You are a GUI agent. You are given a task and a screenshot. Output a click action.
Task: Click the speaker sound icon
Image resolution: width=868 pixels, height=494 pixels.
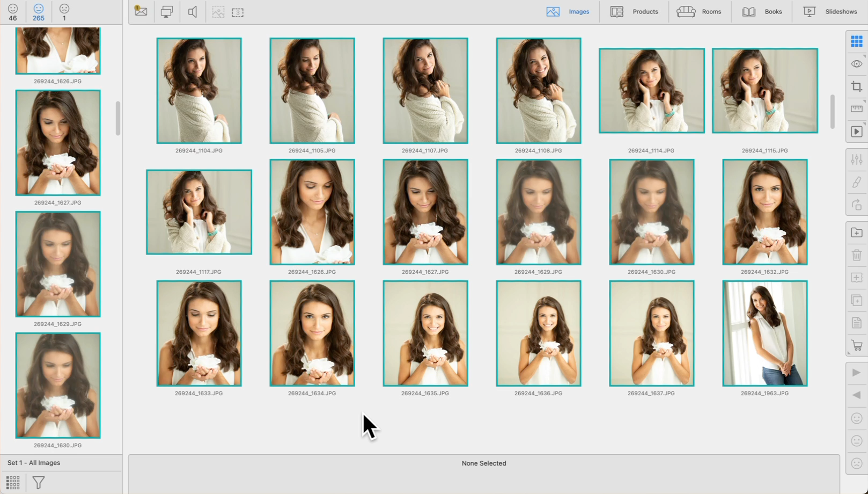tap(192, 12)
